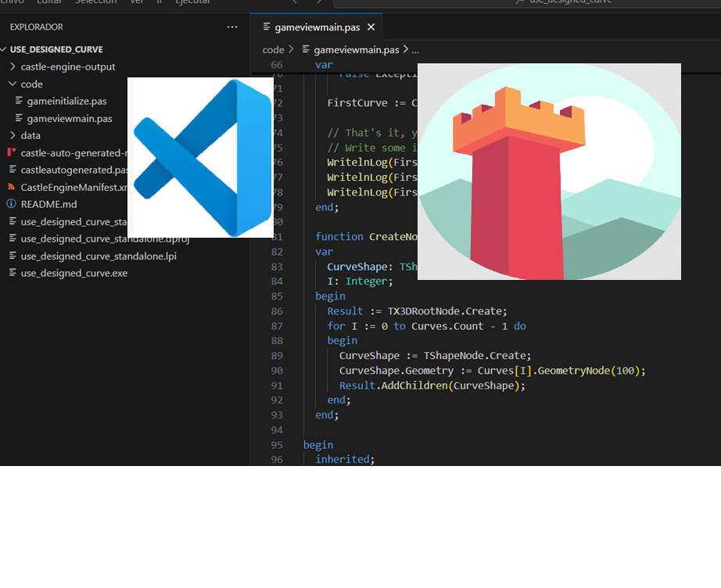721x588 pixels.
Task: Click the 'code' breadcrumb segment
Action: coord(273,49)
